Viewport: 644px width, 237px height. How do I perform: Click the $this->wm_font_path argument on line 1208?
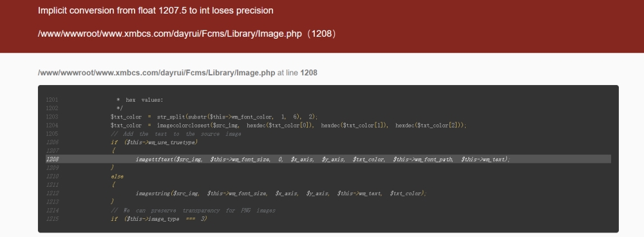[423, 159]
